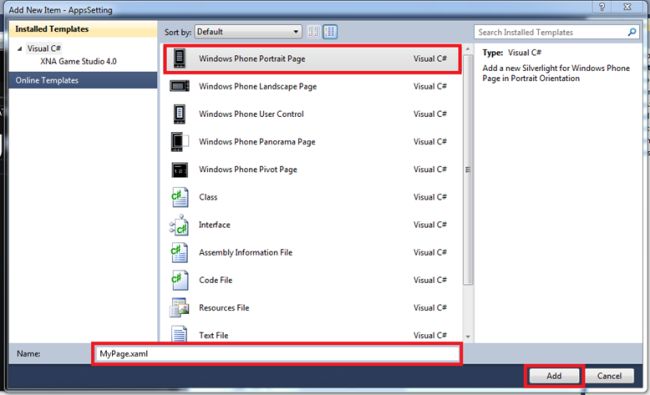Select the "Interface" template name
The height and width of the screenshot is (395, 650).
coord(214,225)
